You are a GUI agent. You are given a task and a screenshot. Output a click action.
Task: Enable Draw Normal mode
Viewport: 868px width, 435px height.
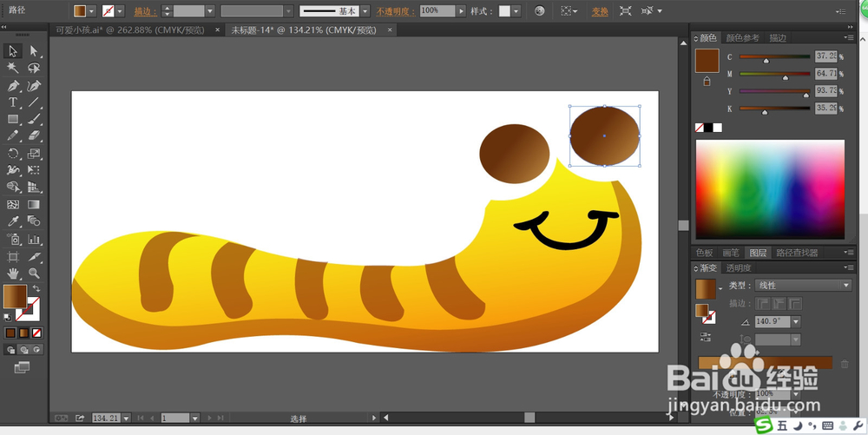click(x=10, y=350)
